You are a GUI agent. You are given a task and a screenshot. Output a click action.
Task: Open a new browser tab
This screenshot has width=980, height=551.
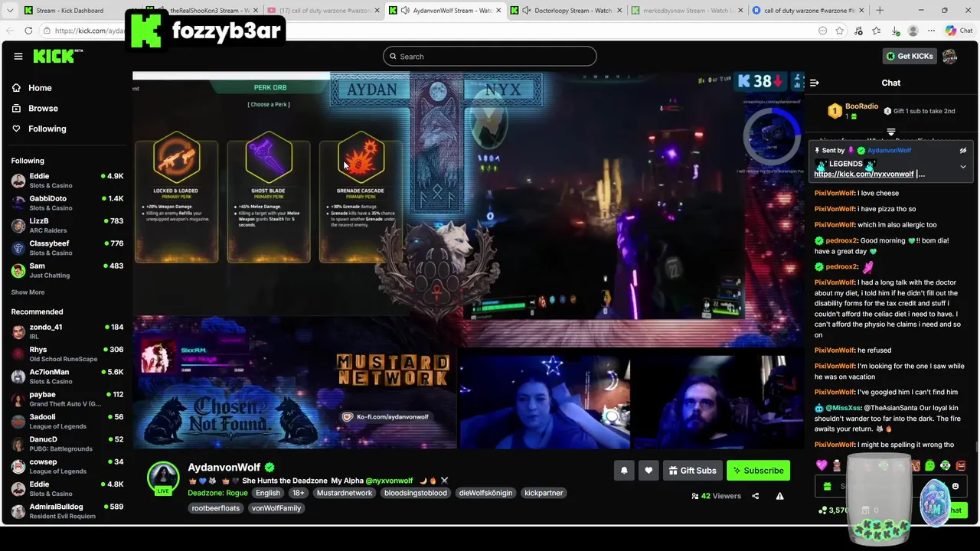point(879,11)
